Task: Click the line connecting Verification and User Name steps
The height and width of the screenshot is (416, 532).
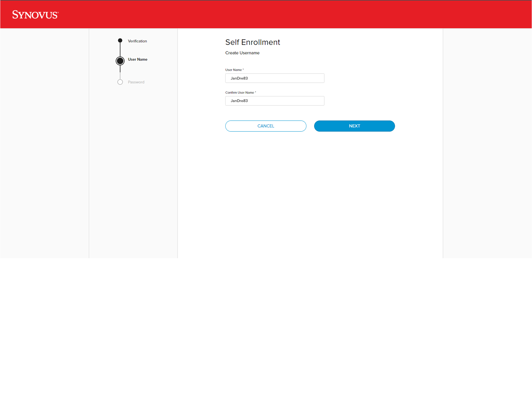Action: click(x=120, y=49)
